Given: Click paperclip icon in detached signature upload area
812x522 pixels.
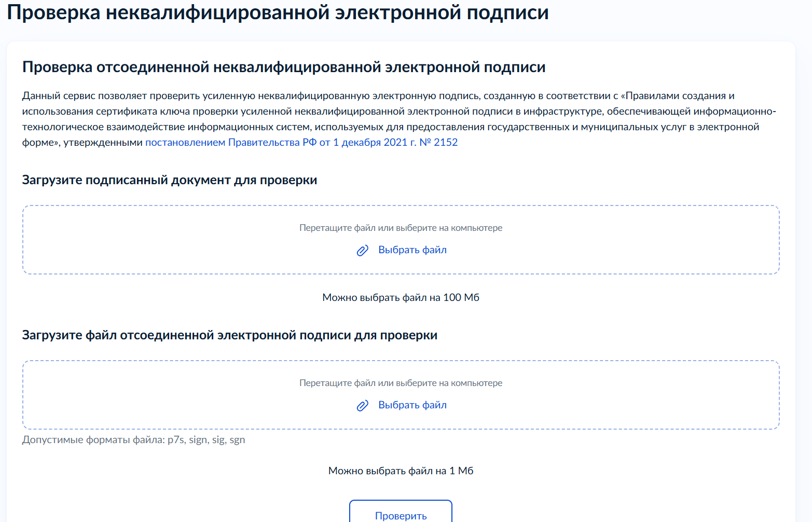Looking at the screenshot, I should tap(362, 406).
